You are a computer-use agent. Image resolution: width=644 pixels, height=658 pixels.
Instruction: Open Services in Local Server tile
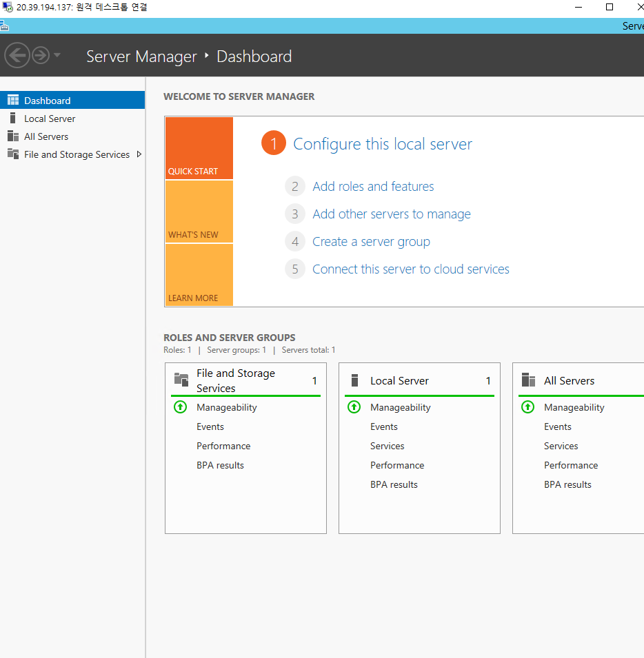387,446
